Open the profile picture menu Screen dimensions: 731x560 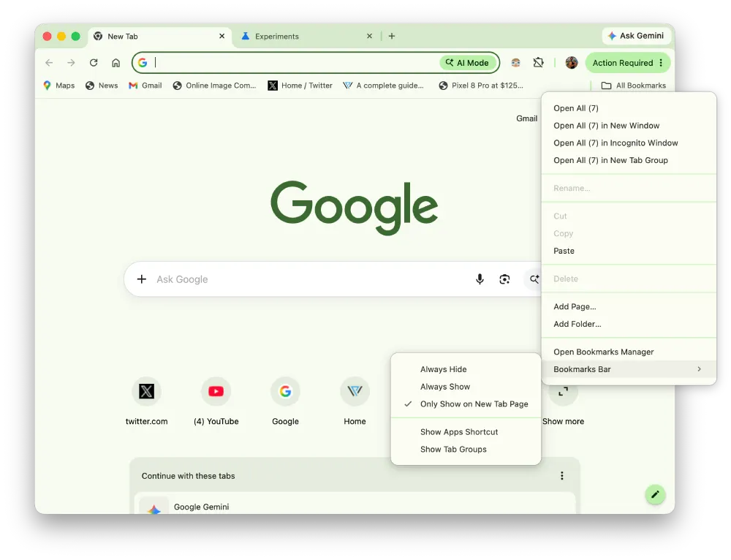[571, 62]
